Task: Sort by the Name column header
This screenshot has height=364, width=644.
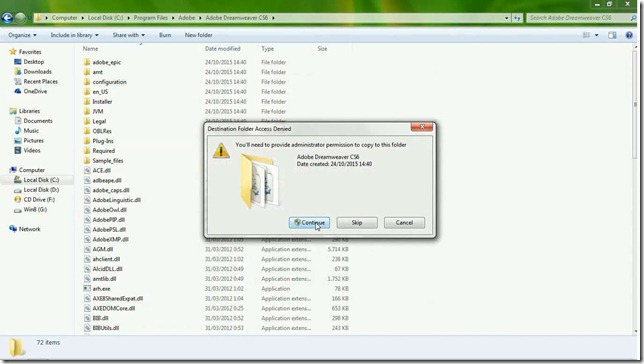Action: tap(90, 49)
